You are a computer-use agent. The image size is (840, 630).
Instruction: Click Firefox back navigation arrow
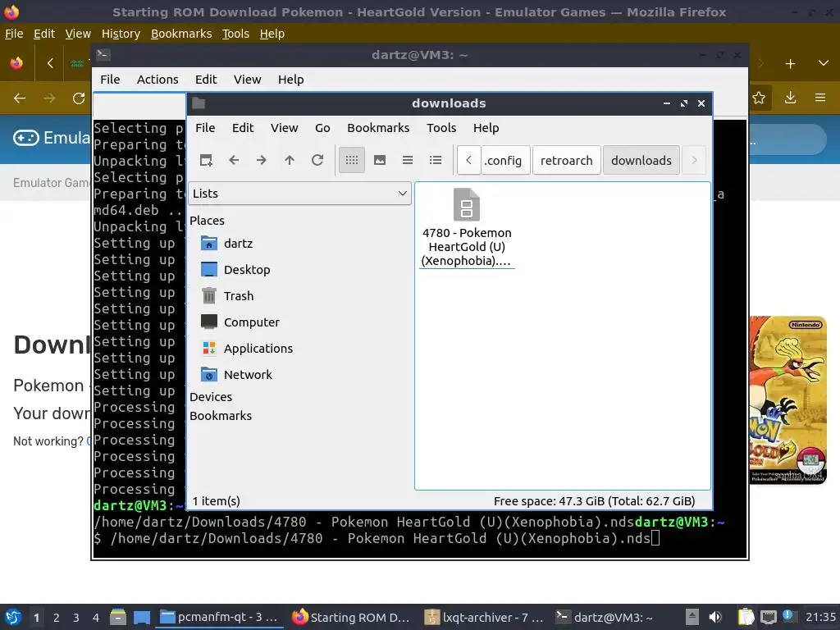click(x=20, y=98)
